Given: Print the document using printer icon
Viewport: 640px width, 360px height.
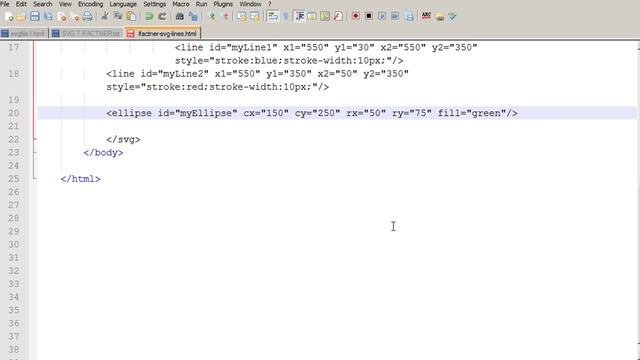Looking at the screenshot, I should (x=87, y=16).
